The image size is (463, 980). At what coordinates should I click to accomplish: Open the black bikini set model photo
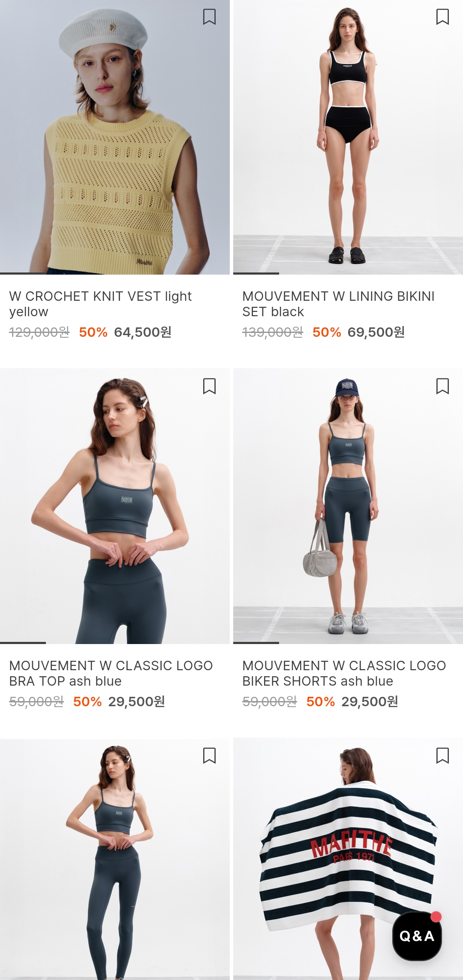[x=348, y=137]
